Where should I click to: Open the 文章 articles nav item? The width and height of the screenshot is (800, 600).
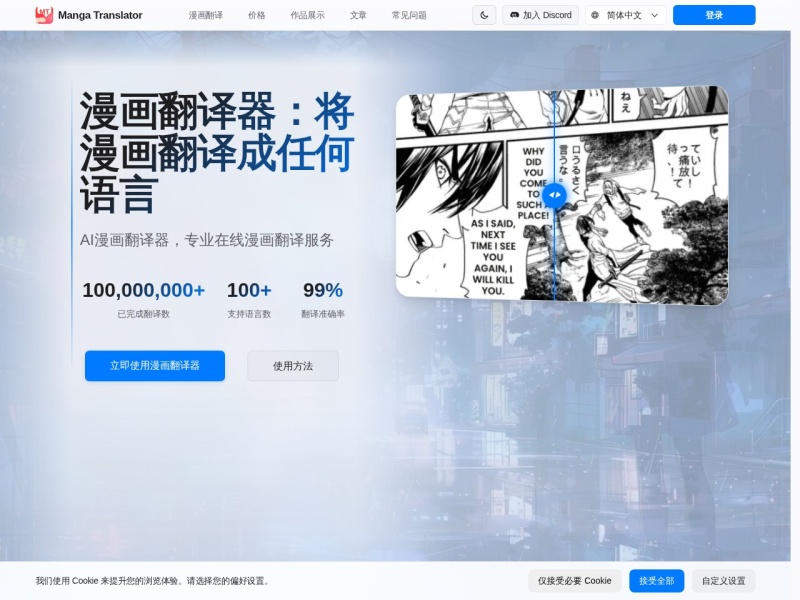(358, 15)
